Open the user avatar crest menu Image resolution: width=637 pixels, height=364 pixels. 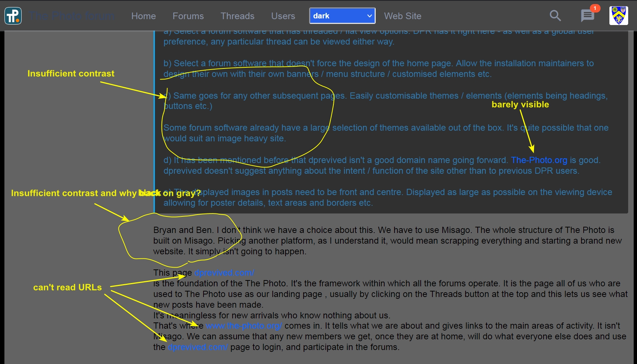click(x=619, y=15)
